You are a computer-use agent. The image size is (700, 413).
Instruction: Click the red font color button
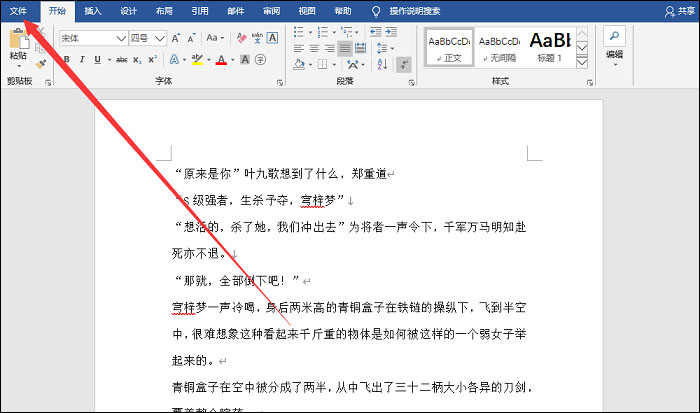(x=220, y=60)
